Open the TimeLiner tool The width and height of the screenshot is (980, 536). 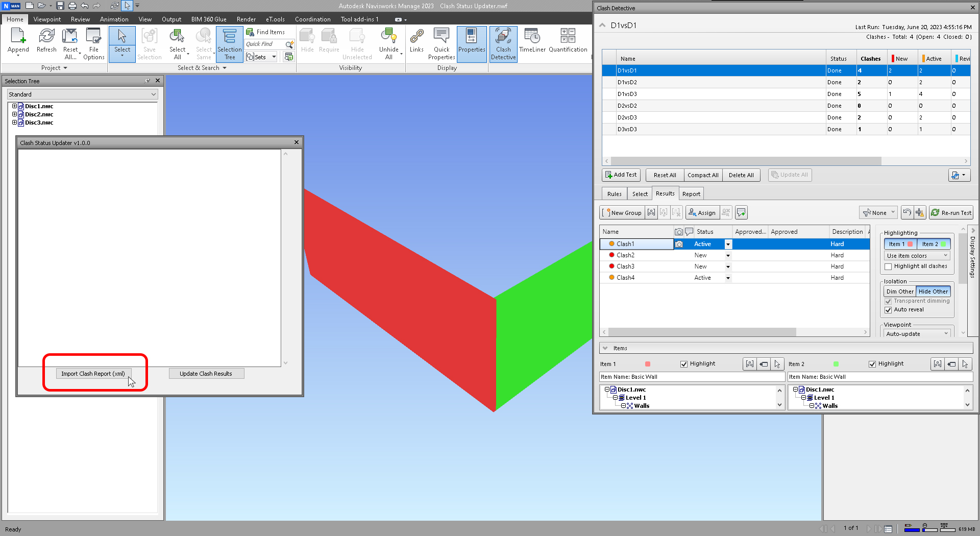click(x=532, y=41)
